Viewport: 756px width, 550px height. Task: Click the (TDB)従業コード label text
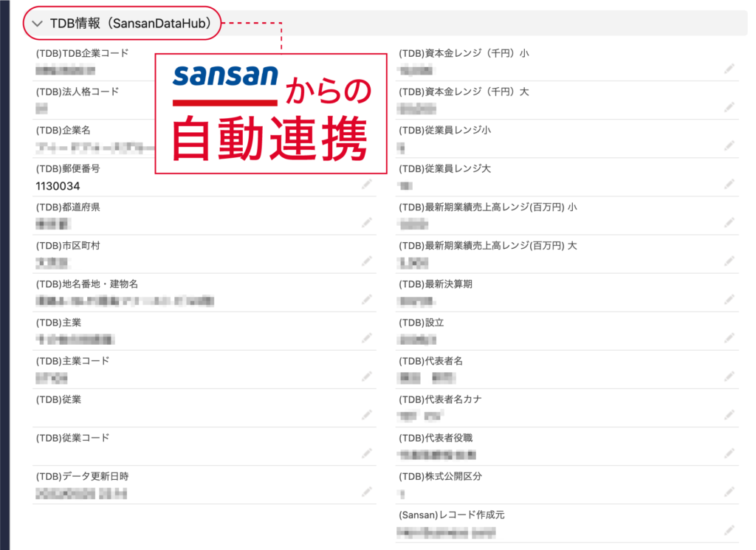point(73,439)
